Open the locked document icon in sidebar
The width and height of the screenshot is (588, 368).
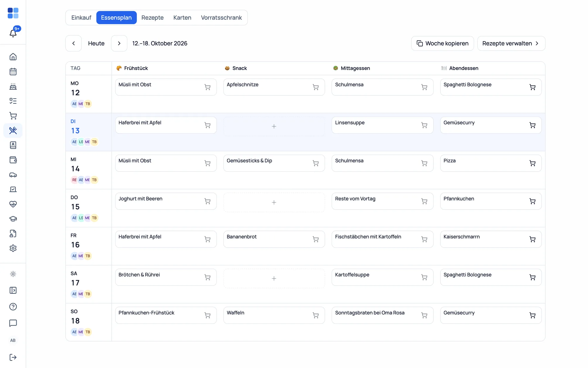(13, 233)
